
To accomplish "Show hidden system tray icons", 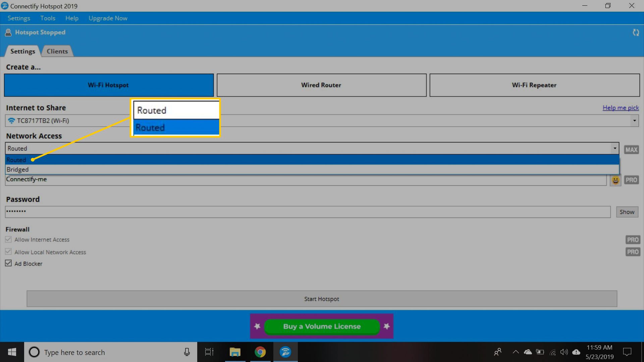I will point(516,352).
